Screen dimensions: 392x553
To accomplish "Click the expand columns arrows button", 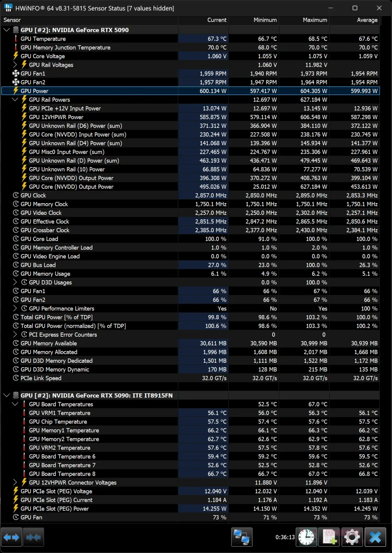I will 11,537.
